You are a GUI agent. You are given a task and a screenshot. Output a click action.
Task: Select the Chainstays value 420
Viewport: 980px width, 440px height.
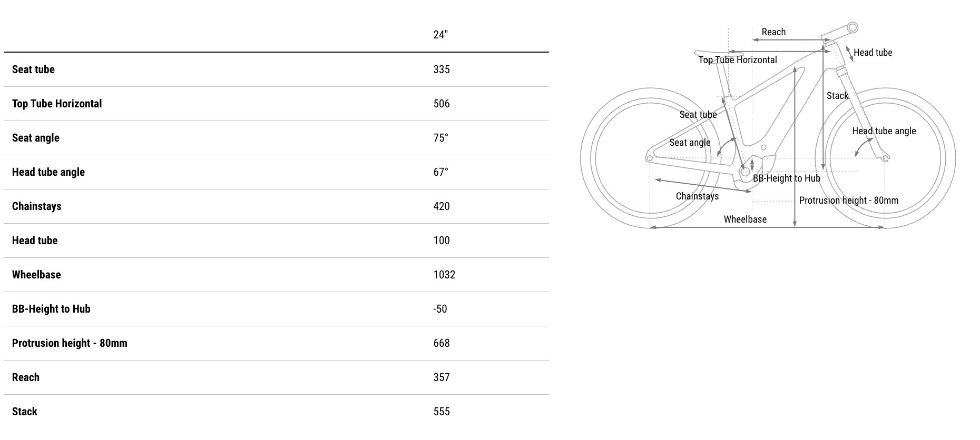[442, 206]
